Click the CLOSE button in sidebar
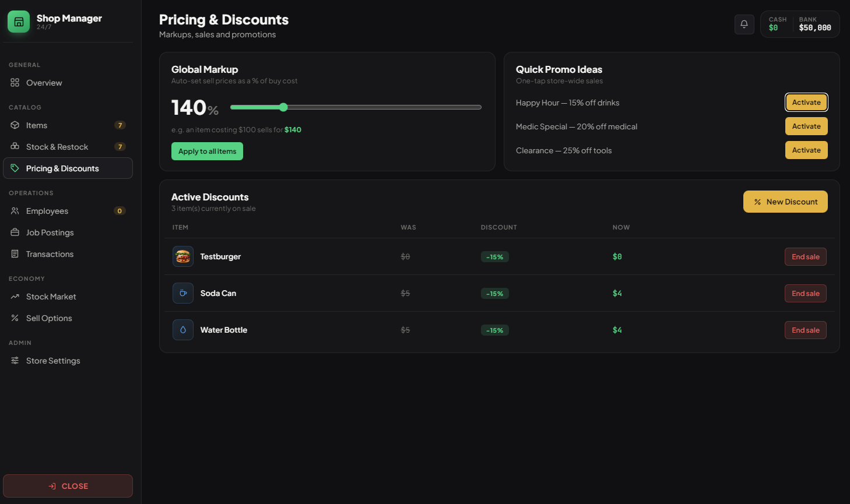Viewport: 850px width, 504px height. [x=68, y=486]
